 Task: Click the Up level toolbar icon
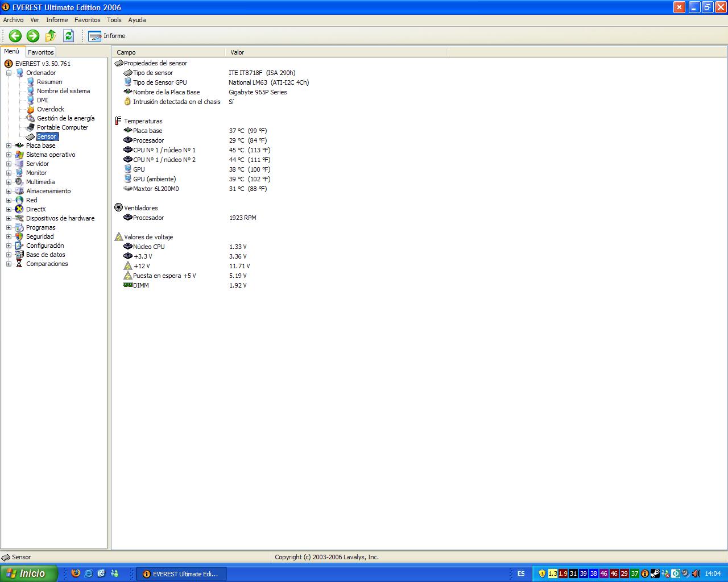click(x=51, y=36)
